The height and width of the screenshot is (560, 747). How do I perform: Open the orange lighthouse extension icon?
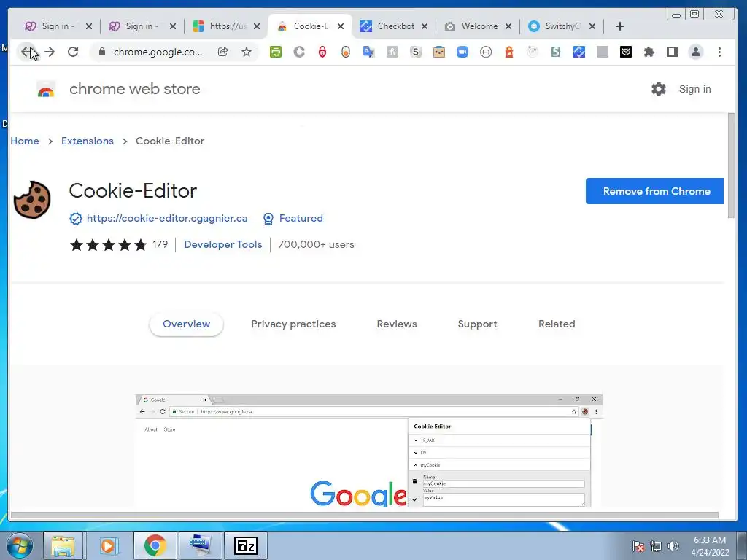[508, 52]
